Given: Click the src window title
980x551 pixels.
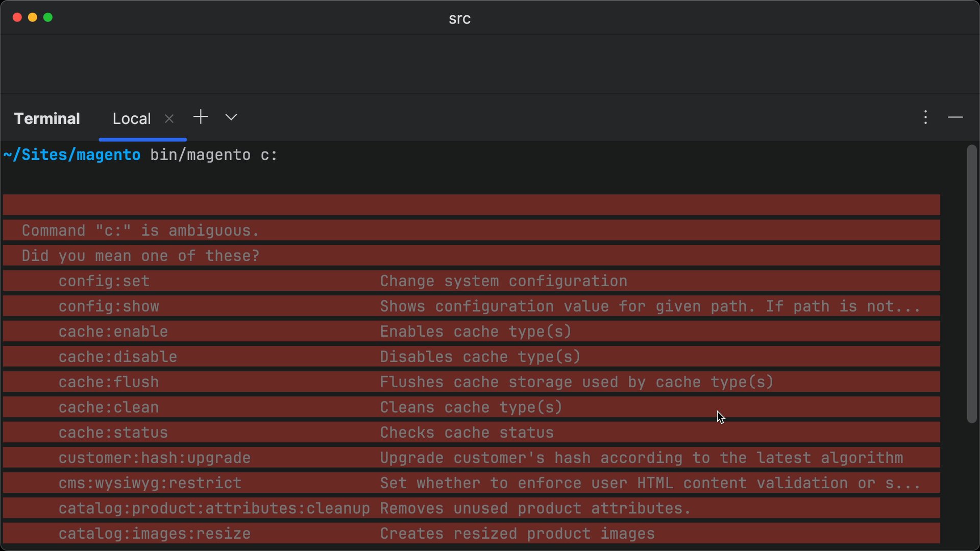Looking at the screenshot, I should [x=459, y=19].
